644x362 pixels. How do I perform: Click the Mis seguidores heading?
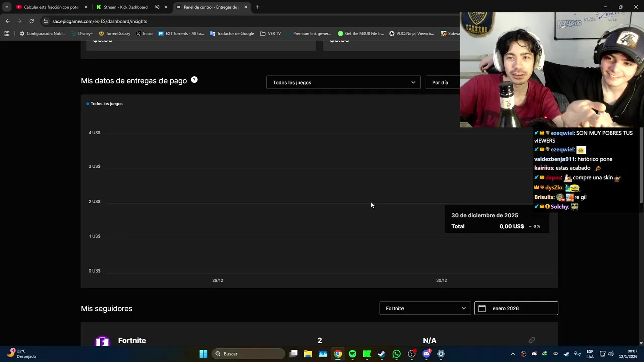point(107,308)
